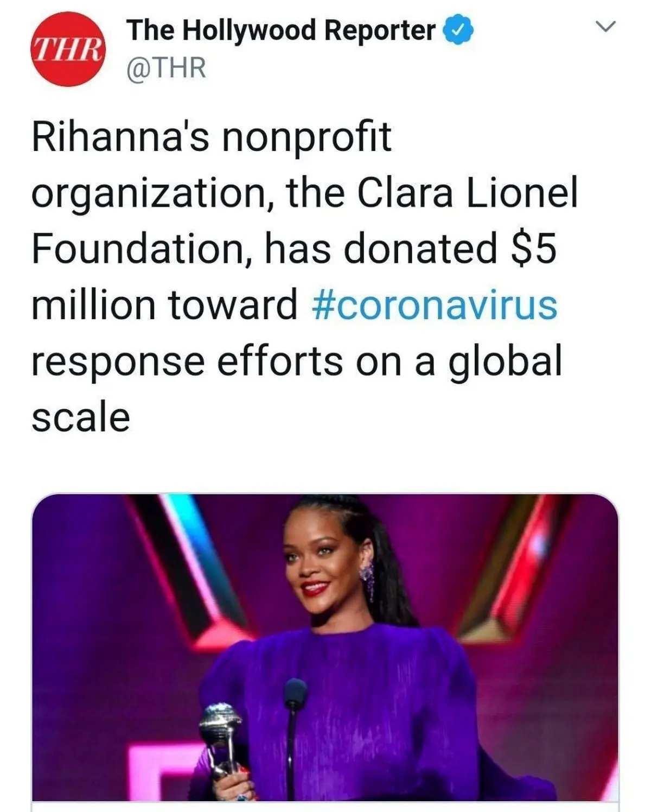Click the red THR profile avatar

tap(67, 50)
